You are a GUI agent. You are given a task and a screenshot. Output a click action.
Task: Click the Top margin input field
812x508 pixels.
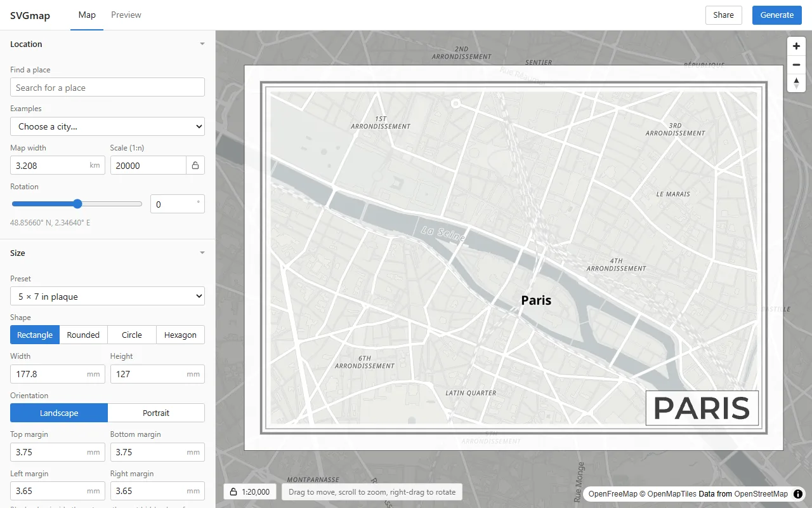tap(58, 452)
